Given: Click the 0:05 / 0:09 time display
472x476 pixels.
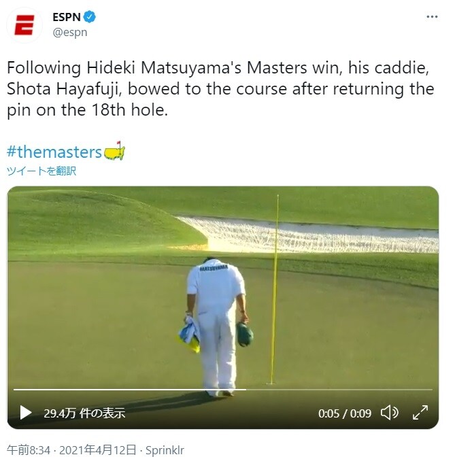Looking at the screenshot, I should tap(345, 413).
